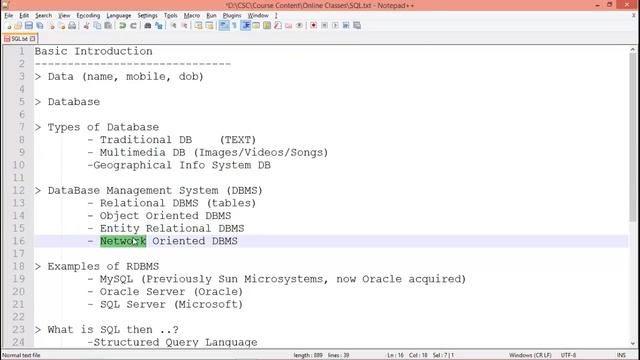Click "Types of Database" on line 7
640x360 pixels.
tap(103, 127)
